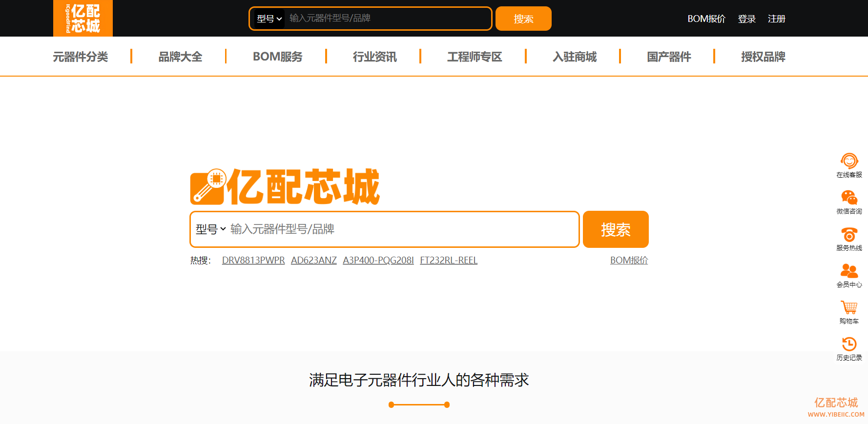Select 国产器件 in the navigation bar
The height and width of the screenshot is (424, 868).
[x=669, y=57]
